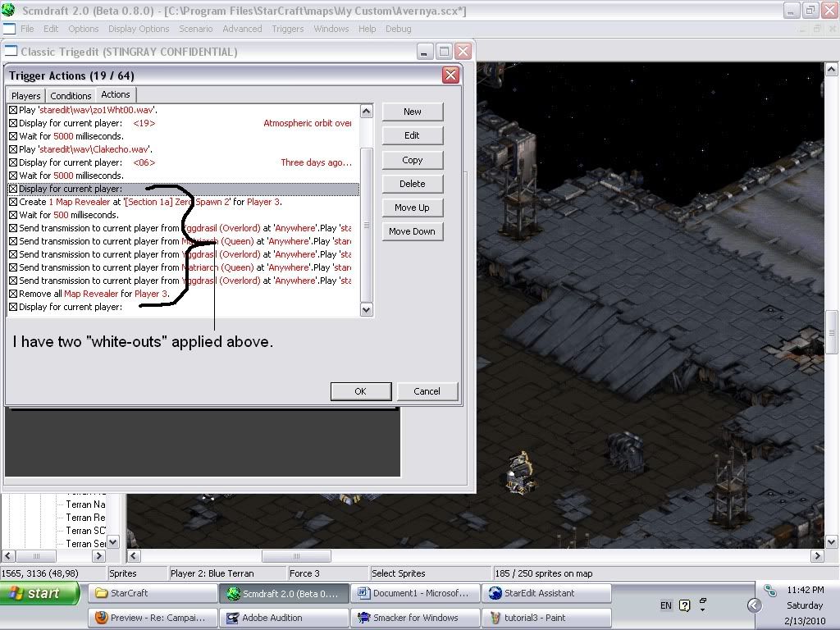Viewport: 840px width, 630px height.
Task: Toggle checkbox for 'Create 1 Map Revealer' action
Action: click(x=13, y=202)
